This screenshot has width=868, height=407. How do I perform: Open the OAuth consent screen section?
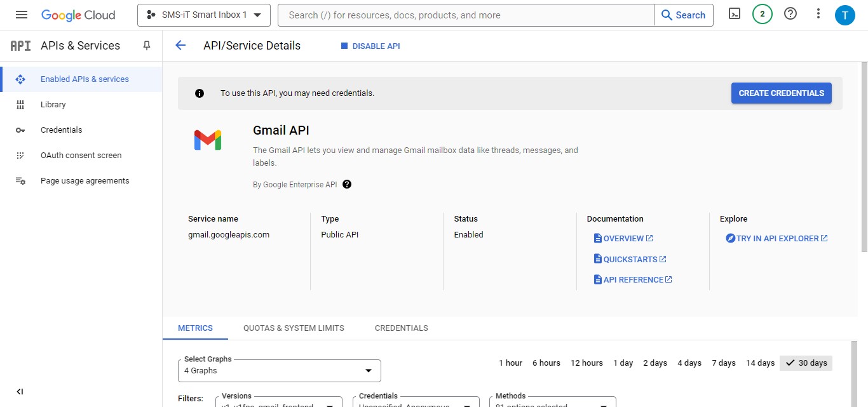coord(81,155)
